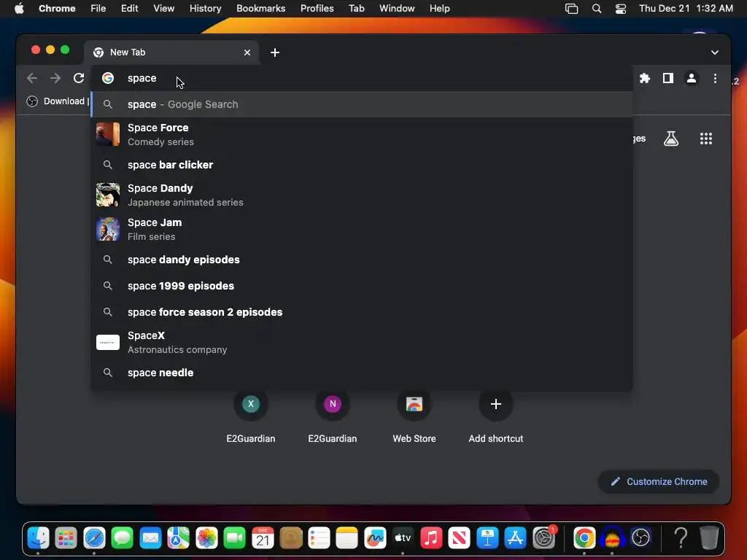Close the New Tab tab
The height and width of the screenshot is (560, 747).
click(247, 52)
